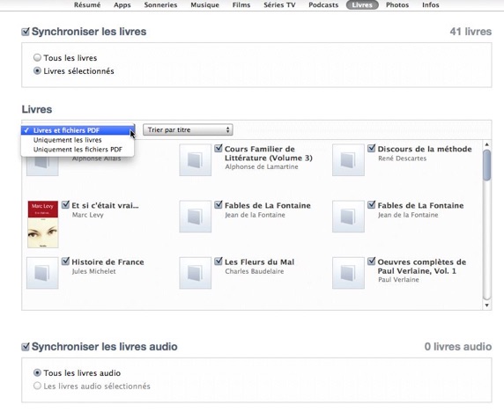Go to the Résumé tab

coord(87,4)
